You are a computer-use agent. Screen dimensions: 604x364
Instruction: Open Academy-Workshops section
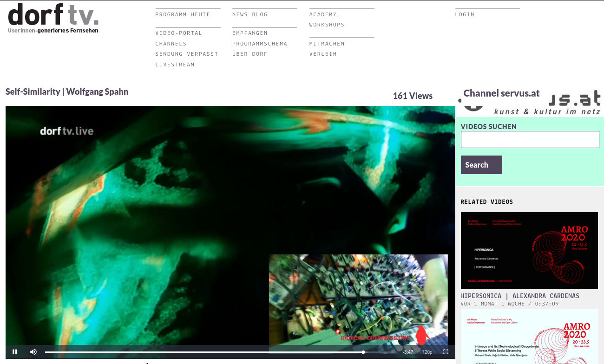[x=327, y=19]
